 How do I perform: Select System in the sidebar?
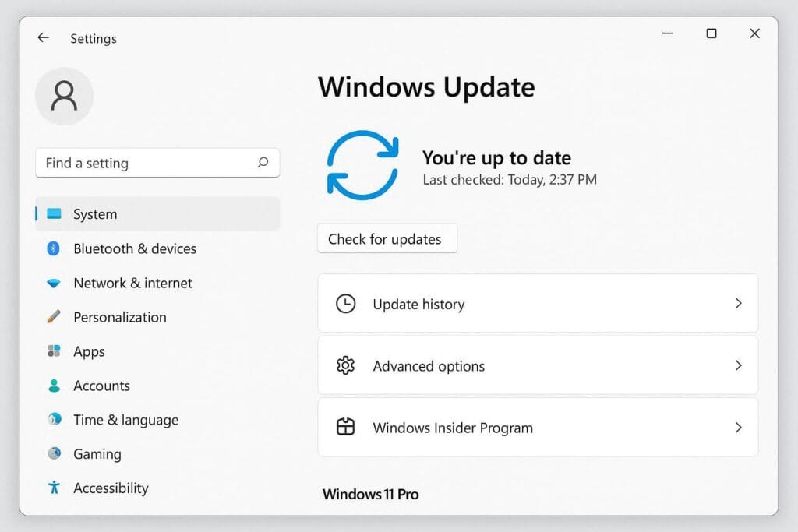click(95, 214)
